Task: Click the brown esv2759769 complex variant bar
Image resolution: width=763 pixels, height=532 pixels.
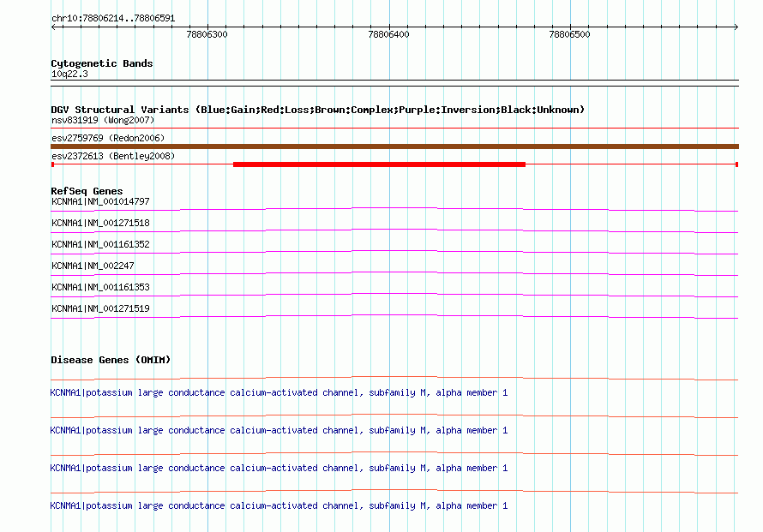Action: click(394, 146)
